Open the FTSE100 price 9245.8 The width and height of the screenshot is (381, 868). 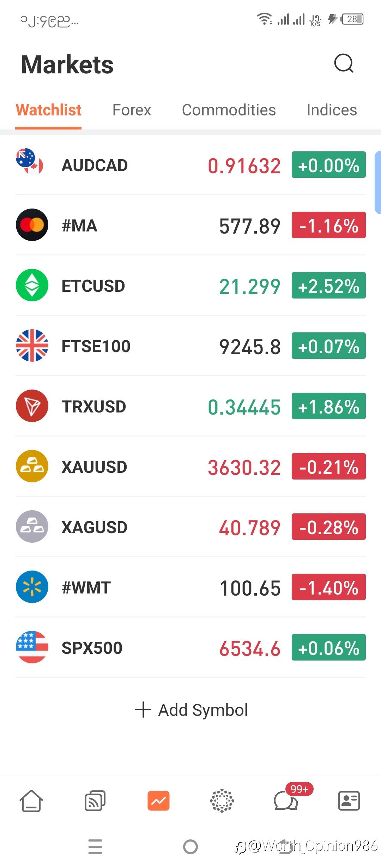(250, 346)
